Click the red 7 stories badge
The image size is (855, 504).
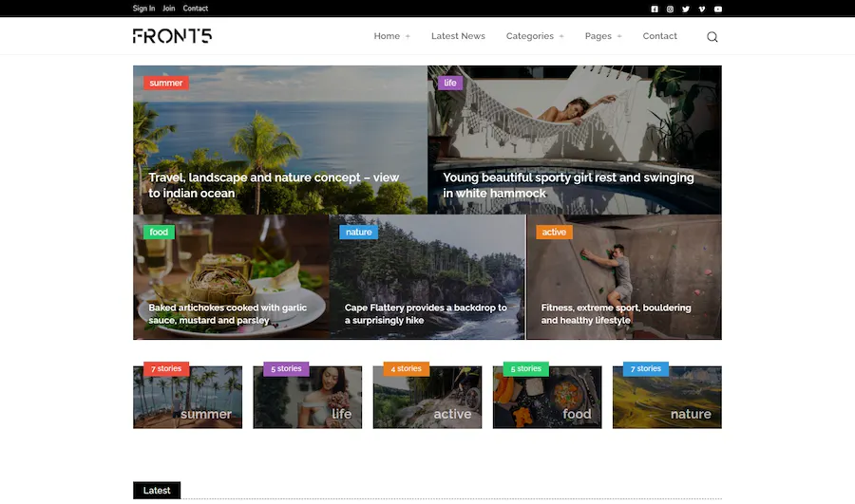[166, 369]
